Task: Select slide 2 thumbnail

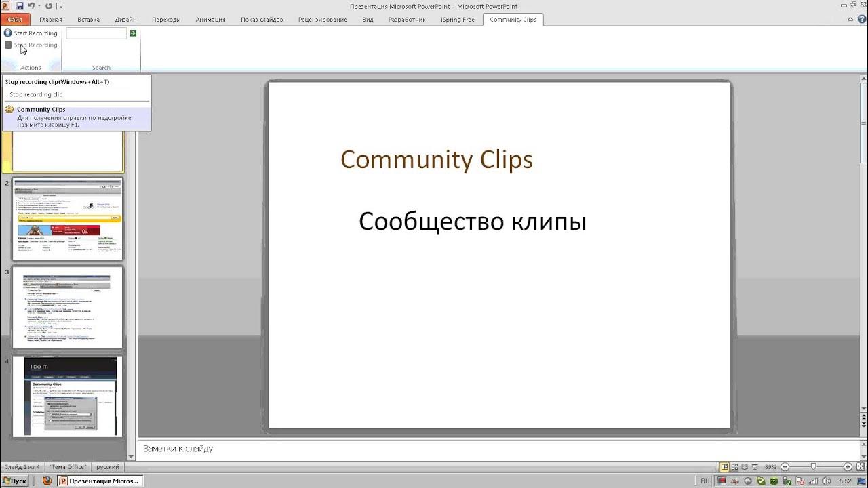Action: pyautogui.click(x=67, y=219)
